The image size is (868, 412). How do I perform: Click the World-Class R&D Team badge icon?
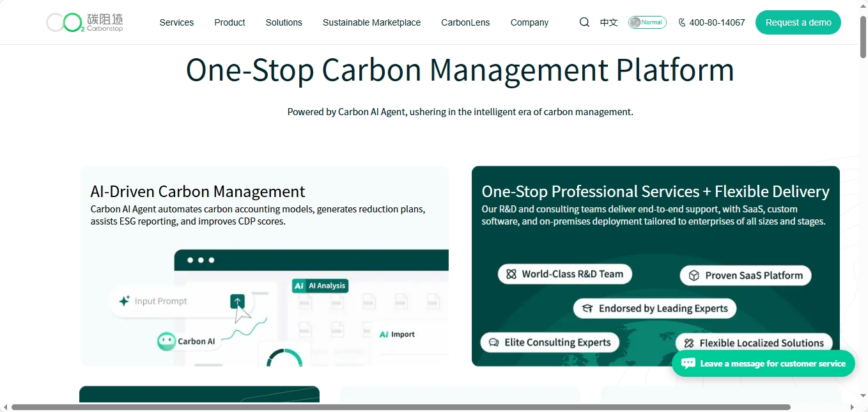point(511,274)
